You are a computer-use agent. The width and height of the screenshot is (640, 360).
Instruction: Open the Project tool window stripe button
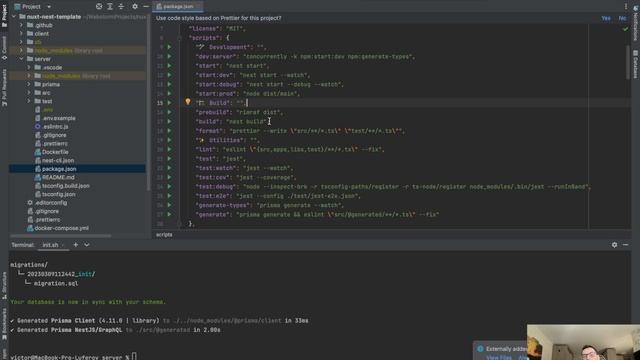coord(4,16)
